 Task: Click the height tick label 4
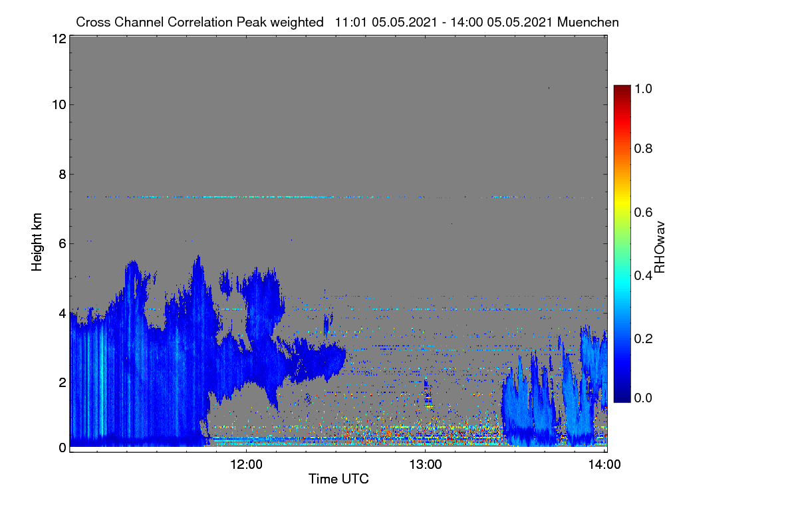(x=61, y=313)
